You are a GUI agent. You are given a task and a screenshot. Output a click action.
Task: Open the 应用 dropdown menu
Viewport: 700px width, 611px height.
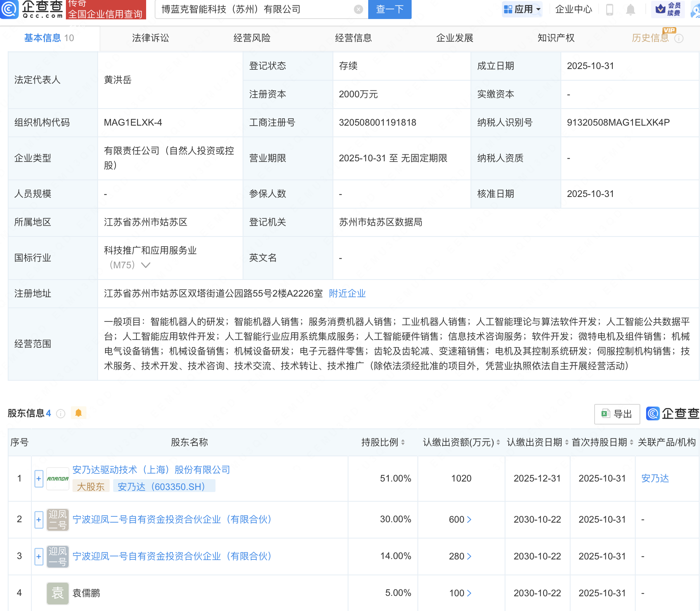522,9
